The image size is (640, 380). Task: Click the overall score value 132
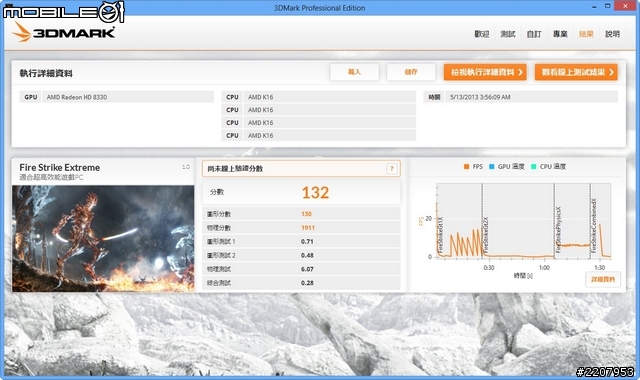coord(315,193)
